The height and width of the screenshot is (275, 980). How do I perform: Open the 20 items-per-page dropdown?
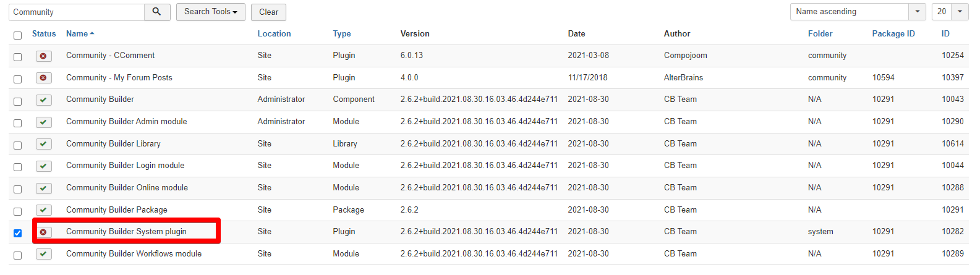pos(950,12)
